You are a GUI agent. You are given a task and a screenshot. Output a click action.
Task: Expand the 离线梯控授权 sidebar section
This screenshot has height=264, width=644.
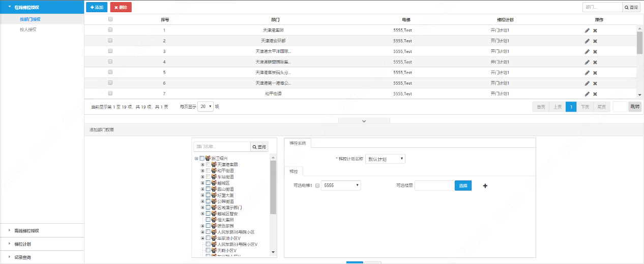point(42,230)
